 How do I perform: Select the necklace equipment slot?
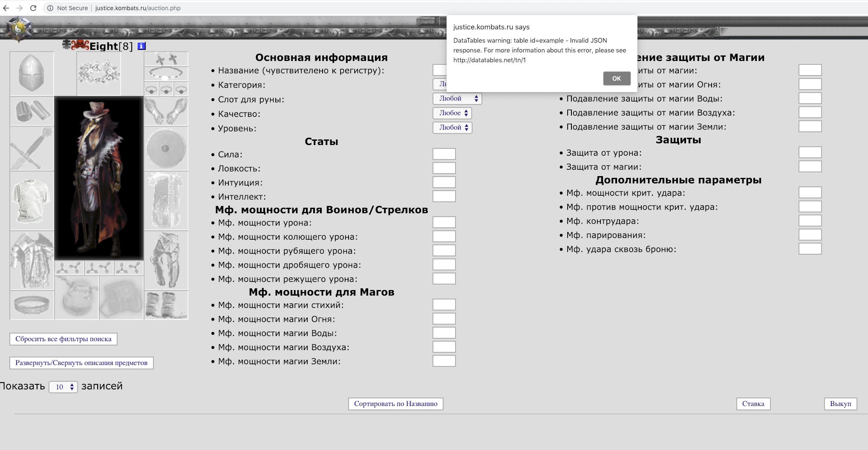coord(166,74)
